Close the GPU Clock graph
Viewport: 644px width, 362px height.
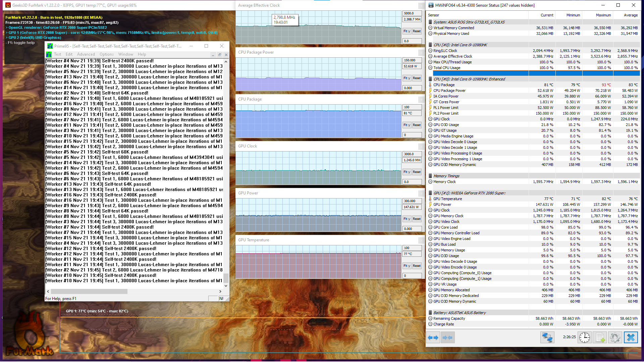pyautogui.click(x=421, y=146)
